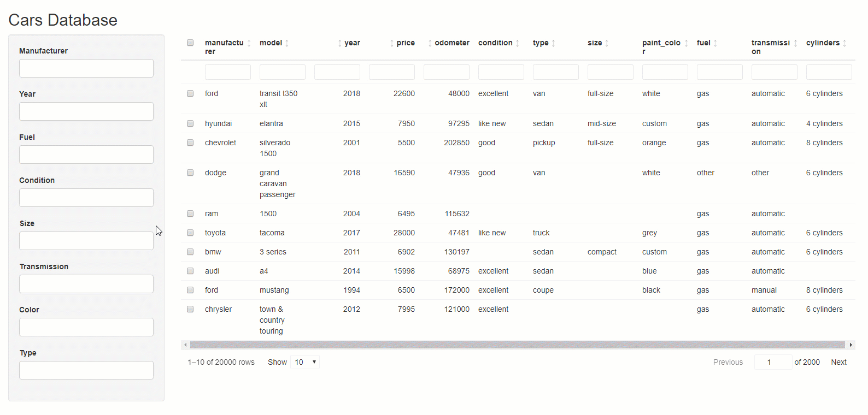Screen dimensions: 868x415
Task: Toggle the select-all checkbox in table header
Action: [190, 43]
